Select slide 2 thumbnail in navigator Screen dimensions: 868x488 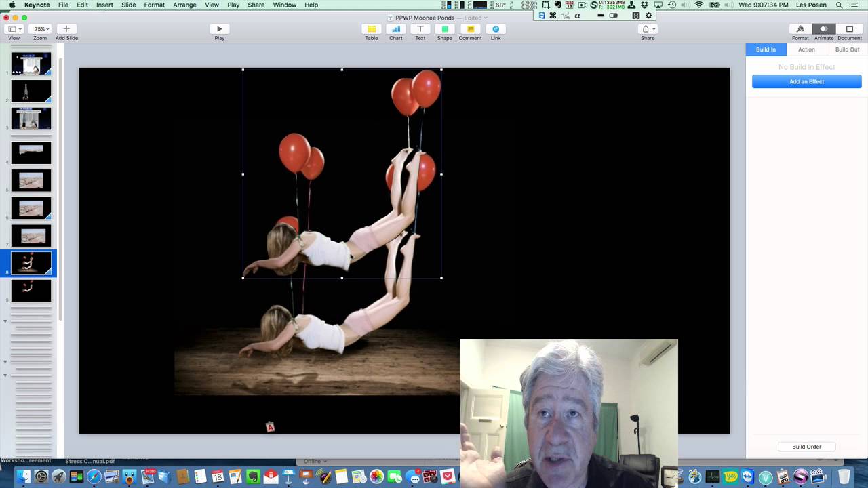tap(31, 91)
